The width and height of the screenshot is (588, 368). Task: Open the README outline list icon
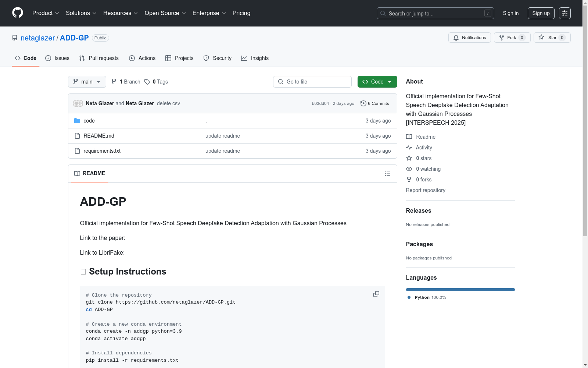[x=387, y=174]
